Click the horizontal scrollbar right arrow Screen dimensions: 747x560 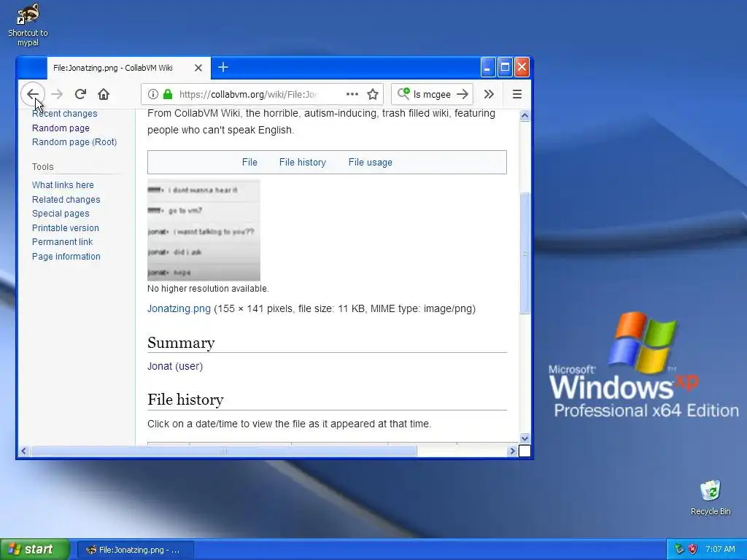[512, 451]
